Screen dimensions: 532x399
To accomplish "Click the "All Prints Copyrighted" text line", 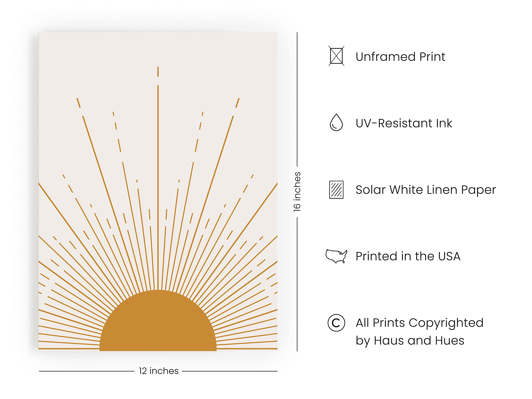I will point(419,323).
